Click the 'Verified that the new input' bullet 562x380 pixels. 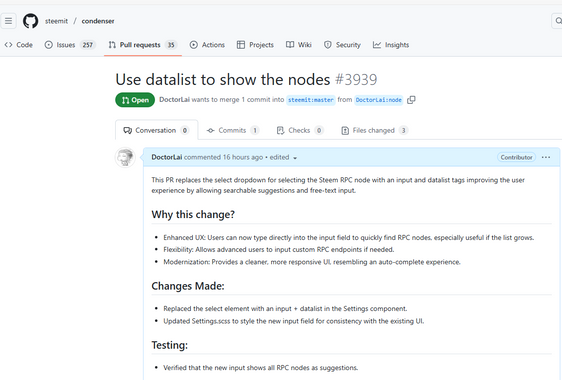click(261, 367)
